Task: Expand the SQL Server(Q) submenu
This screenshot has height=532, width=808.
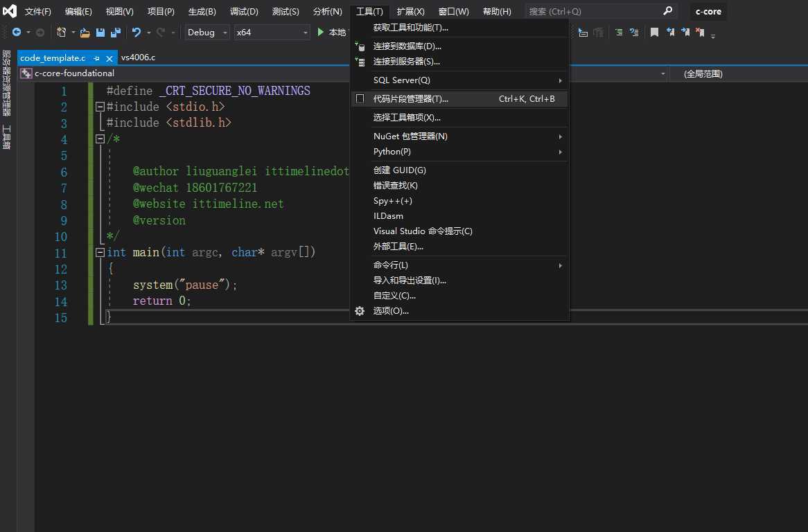Action: (x=459, y=80)
